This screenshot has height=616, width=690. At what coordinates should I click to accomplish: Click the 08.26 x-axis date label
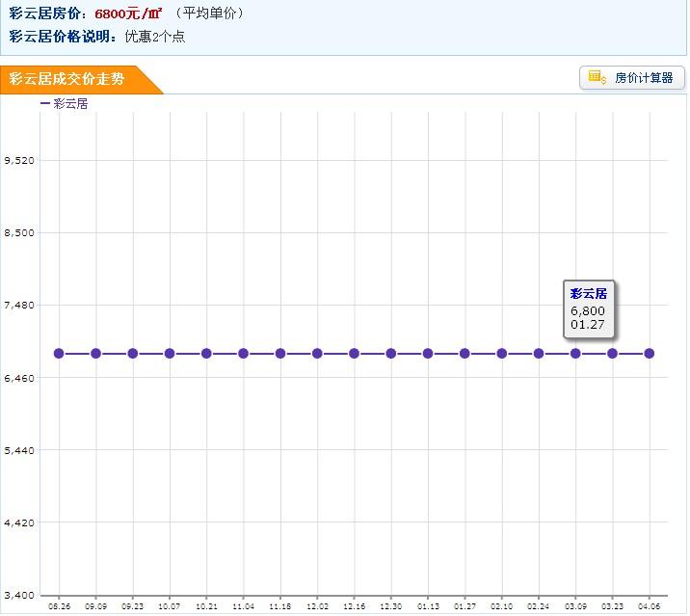tap(59, 606)
